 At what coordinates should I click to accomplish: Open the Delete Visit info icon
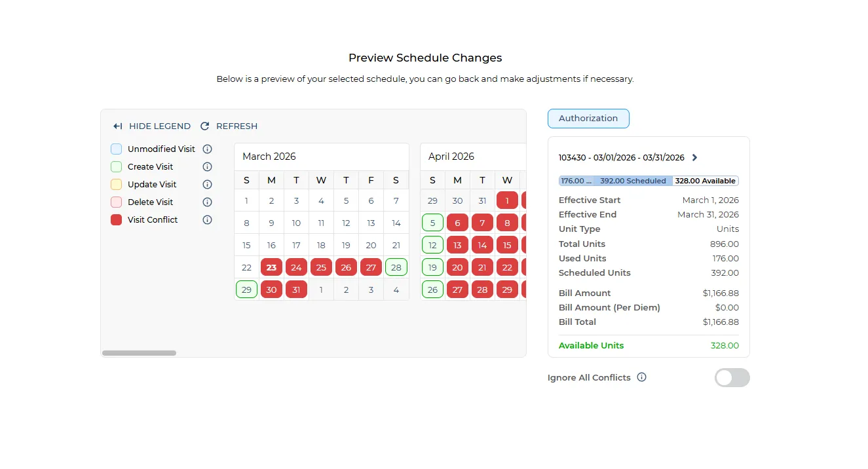(x=207, y=202)
